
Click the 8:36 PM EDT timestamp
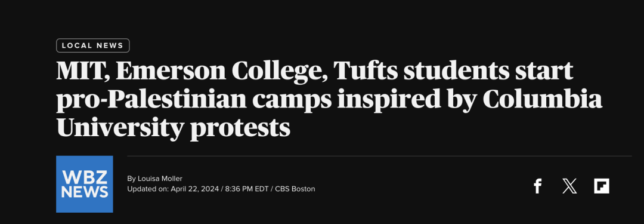[247, 189]
